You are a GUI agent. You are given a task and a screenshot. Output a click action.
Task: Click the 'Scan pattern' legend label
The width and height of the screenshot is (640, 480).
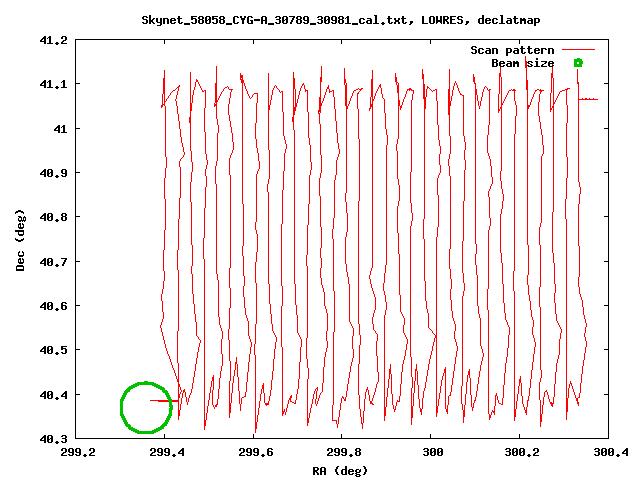coord(512,50)
